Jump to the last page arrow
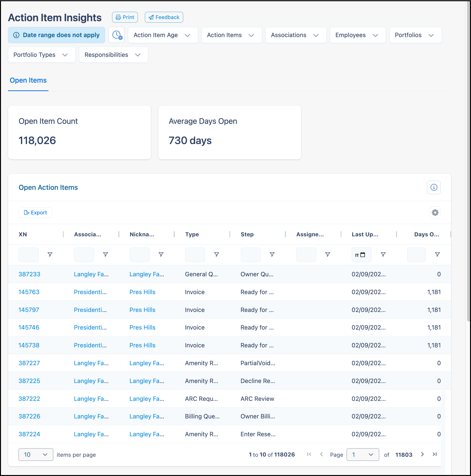The width and height of the screenshot is (471, 476). click(435, 454)
